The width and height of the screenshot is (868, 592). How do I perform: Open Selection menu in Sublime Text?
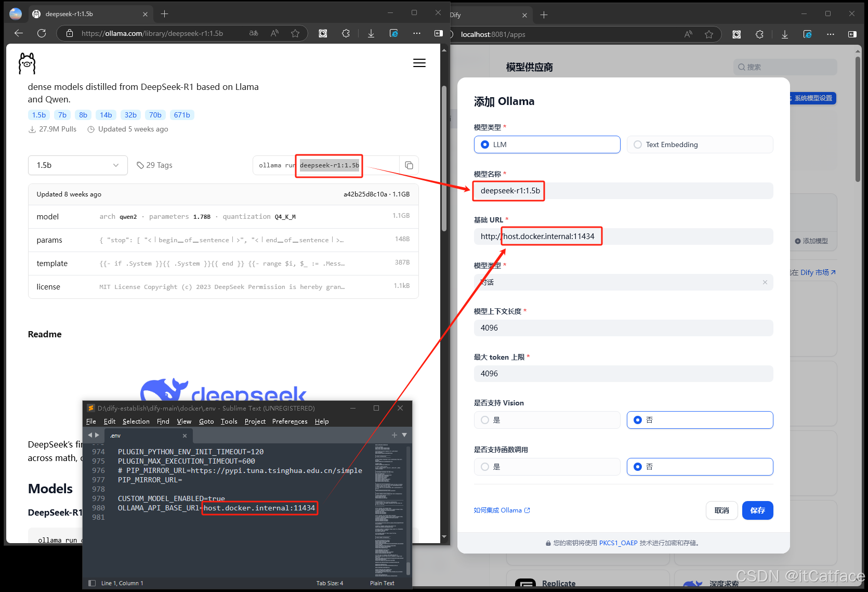point(136,422)
